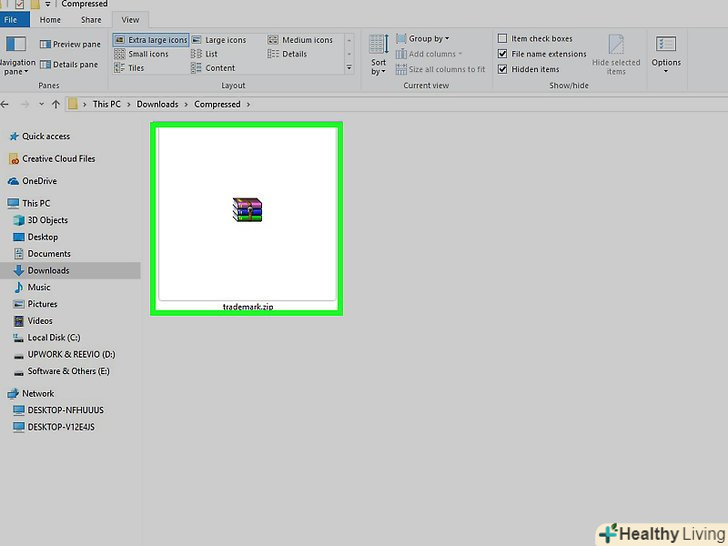The height and width of the screenshot is (546, 728).
Task: Open Quick Access Toolbar customize arrow
Action: (x=48, y=4)
